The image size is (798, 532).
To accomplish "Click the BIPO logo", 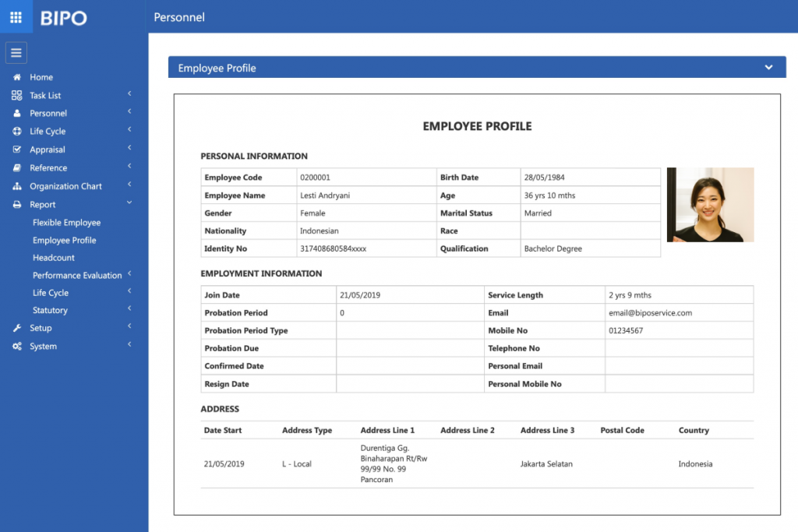I will coord(64,17).
